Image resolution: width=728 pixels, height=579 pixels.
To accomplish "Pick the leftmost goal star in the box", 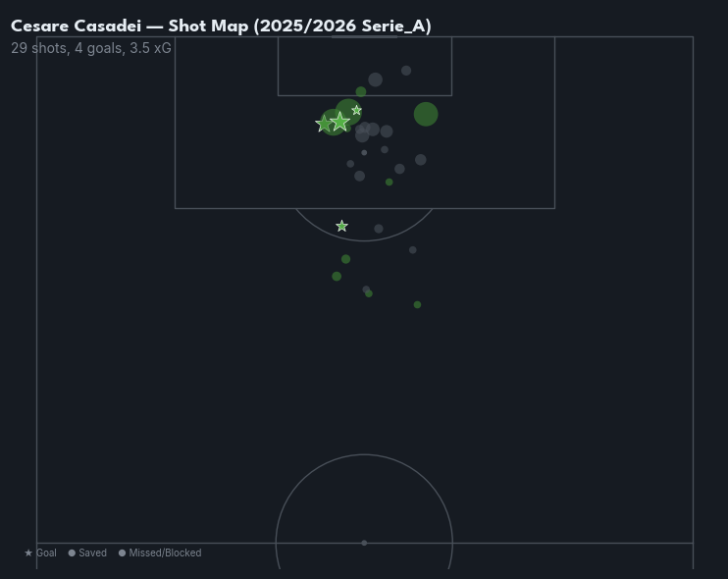I will pos(323,124).
